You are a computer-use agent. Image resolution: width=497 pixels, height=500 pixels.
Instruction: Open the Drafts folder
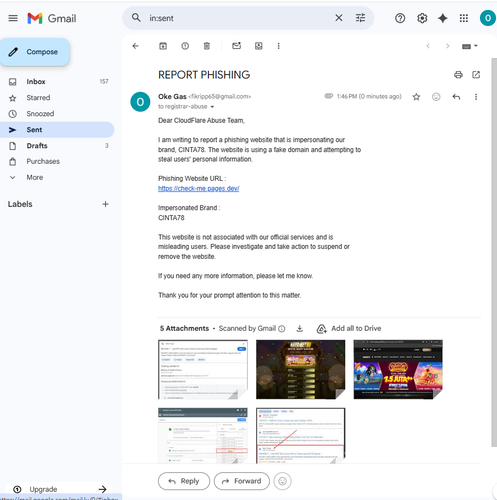coord(57,146)
